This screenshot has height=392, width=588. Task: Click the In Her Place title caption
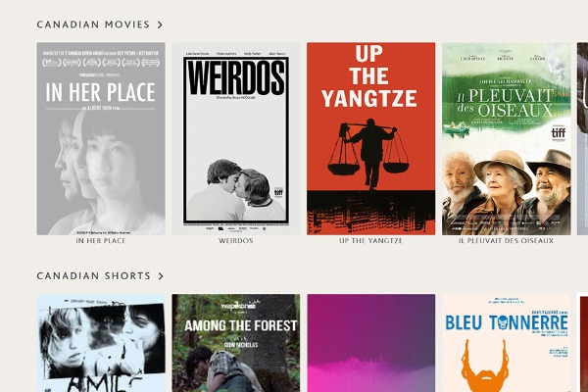click(101, 241)
